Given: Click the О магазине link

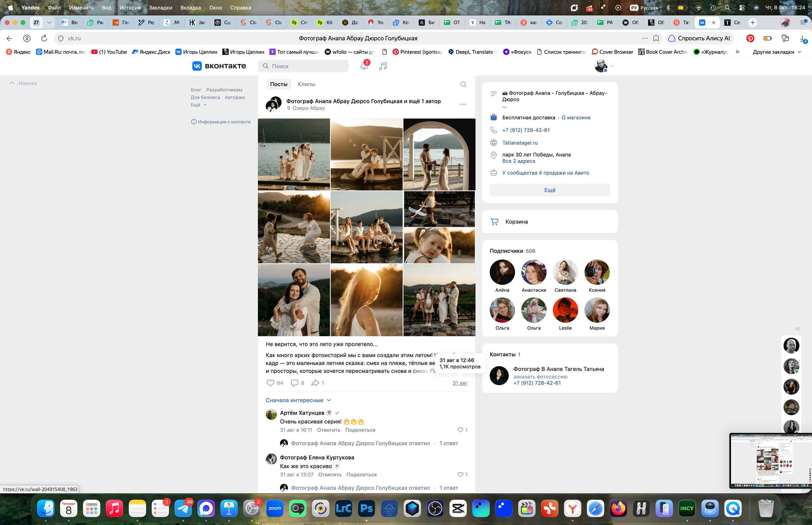Looking at the screenshot, I should [x=576, y=118].
